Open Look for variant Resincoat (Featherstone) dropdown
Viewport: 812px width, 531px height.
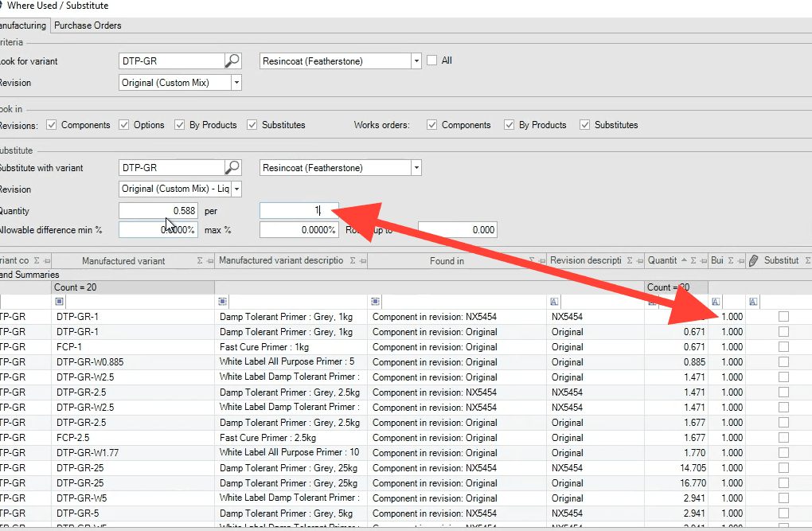(x=416, y=61)
